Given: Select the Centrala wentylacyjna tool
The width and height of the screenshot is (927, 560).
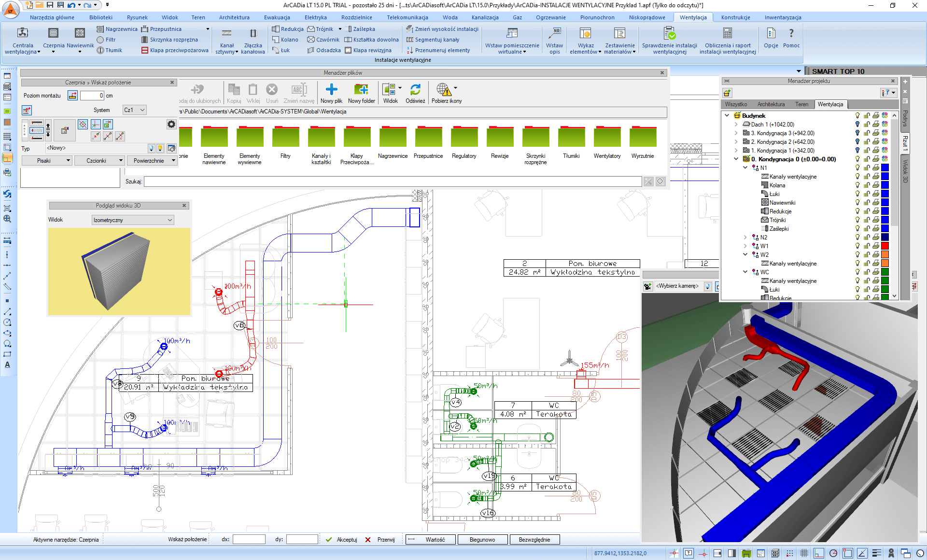Looking at the screenshot, I should pyautogui.click(x=23, y=41).
